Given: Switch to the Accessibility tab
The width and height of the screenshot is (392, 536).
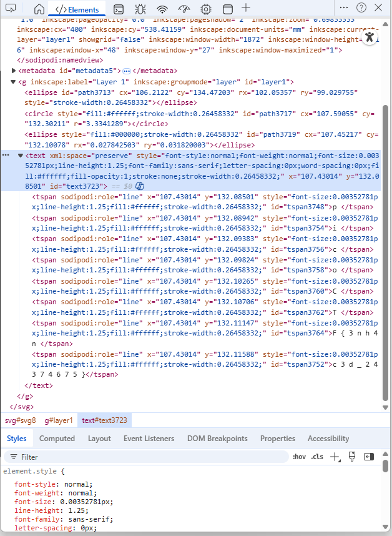Looking at the screenshot, I should point(328,439).
